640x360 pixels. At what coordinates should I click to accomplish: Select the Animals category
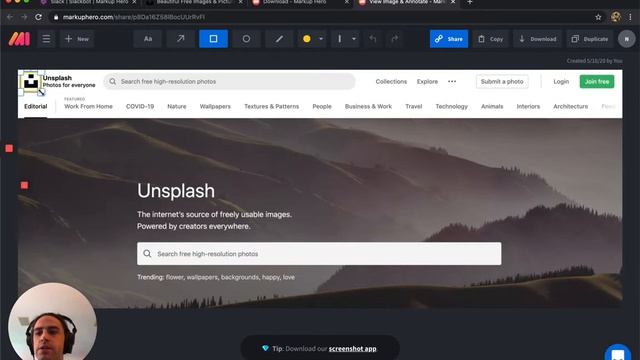click(492, 107)
